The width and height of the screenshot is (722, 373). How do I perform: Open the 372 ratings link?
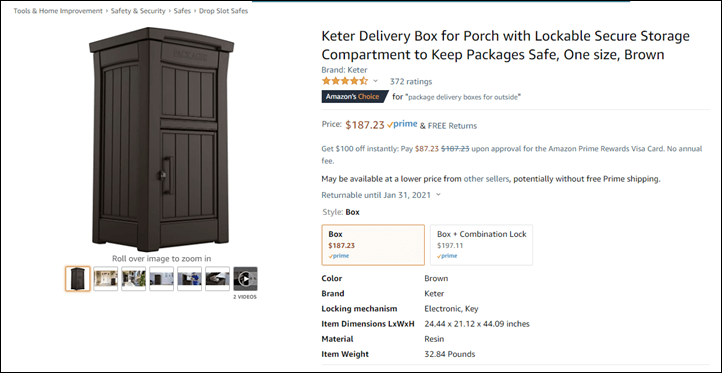[411, 82]
